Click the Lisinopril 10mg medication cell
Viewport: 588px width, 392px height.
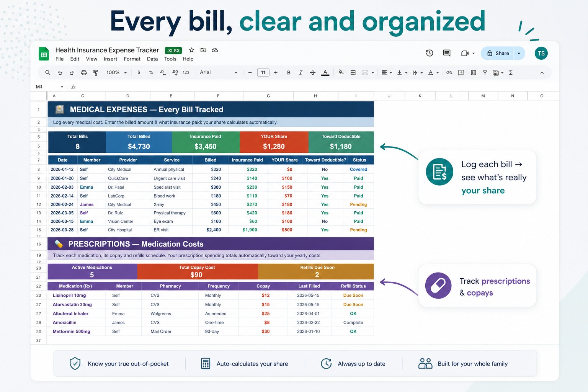(x=77, y=296)
